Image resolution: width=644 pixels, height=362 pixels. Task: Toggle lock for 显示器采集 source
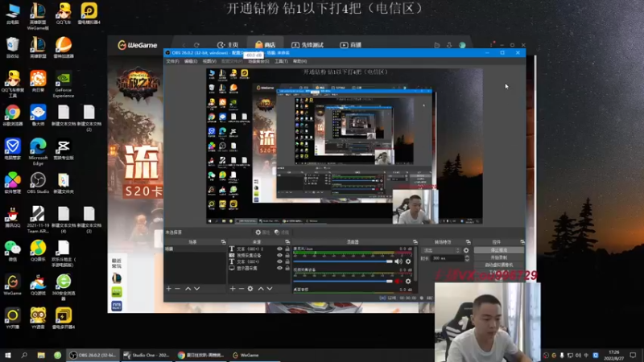[287, 268]
